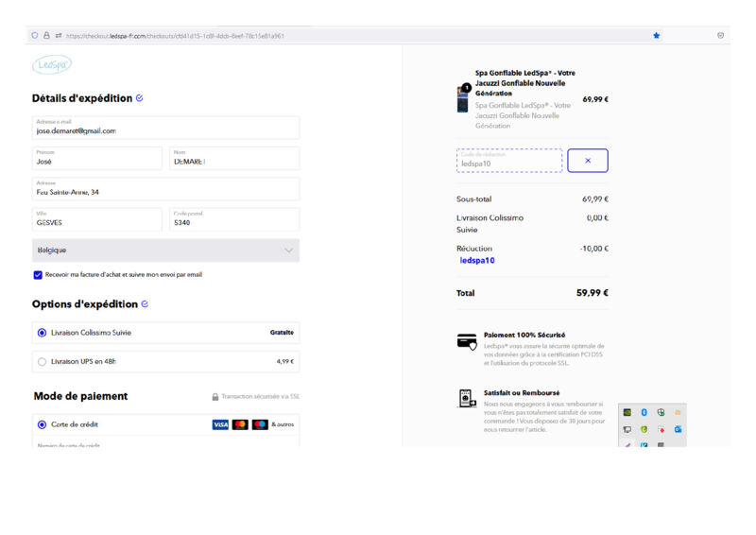756x535 pixels.
Task: Open the display monitor tray icon
Action: click(627, 429)
